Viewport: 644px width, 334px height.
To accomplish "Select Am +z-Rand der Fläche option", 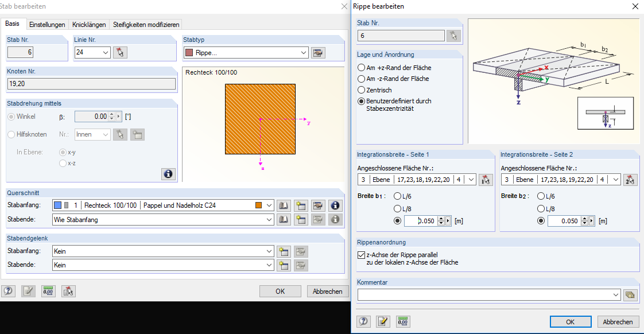I will [394, 68].
